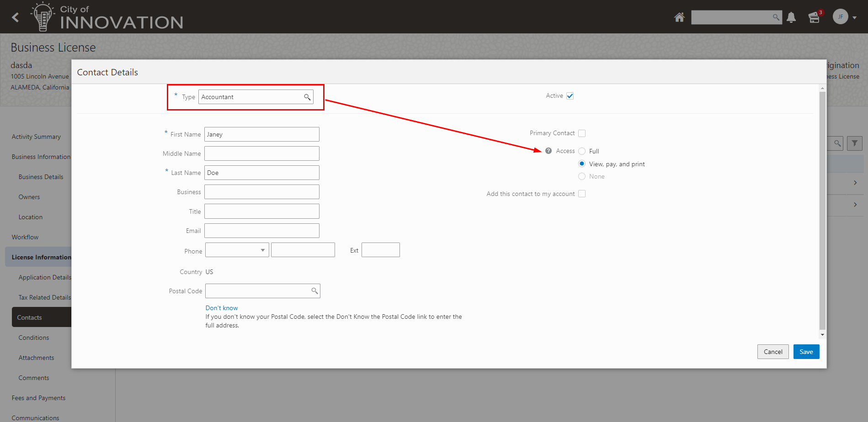
Task: Click the Save button
Action: pos(806,352)
